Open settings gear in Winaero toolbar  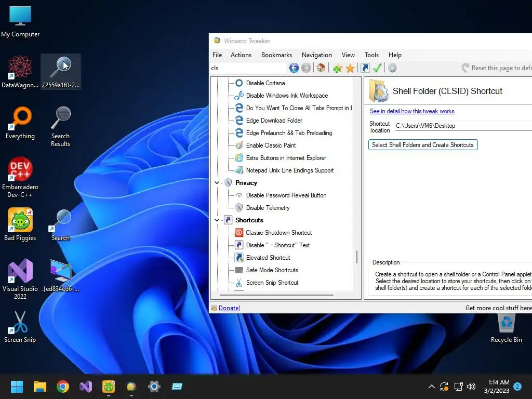click(x=393, y=68)
